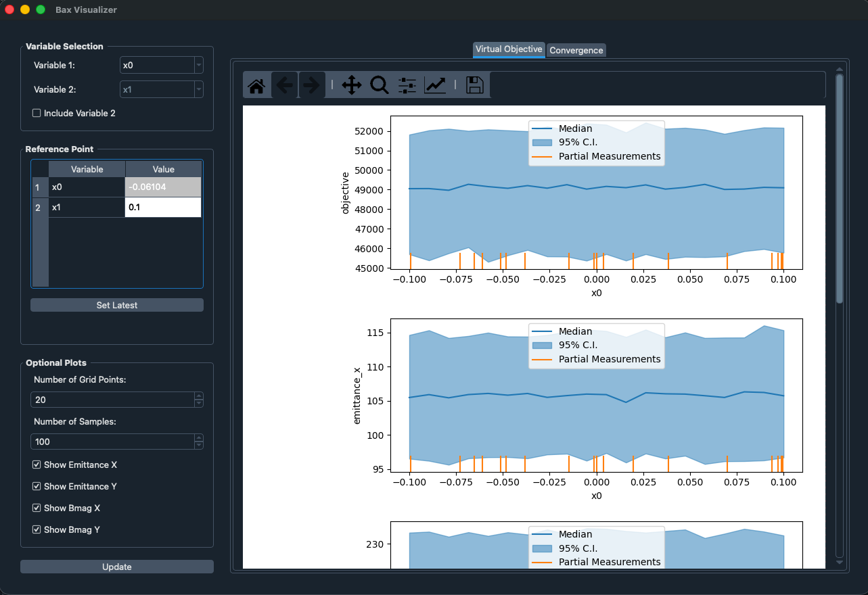Viewport: 868px width, 595px height.
Task: Activate the Zoom to rectangle tool
Action: pyautogui.click(x=380, y=85)
